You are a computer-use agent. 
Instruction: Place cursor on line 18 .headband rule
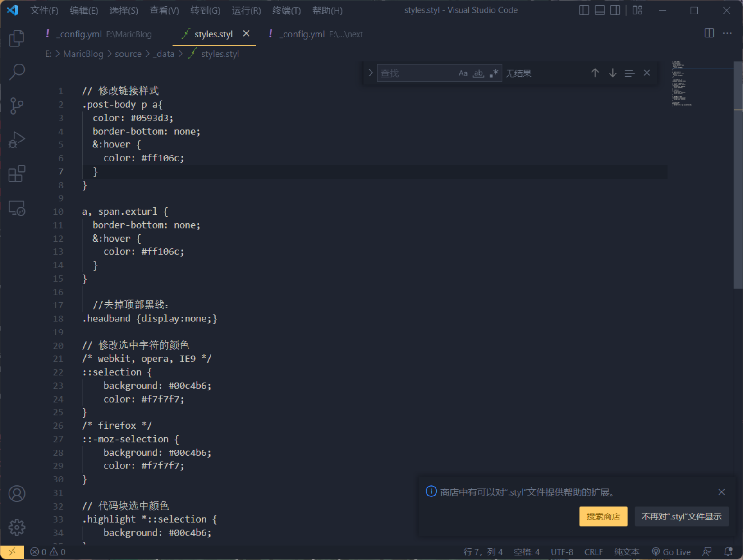click(x=150, y=319)
